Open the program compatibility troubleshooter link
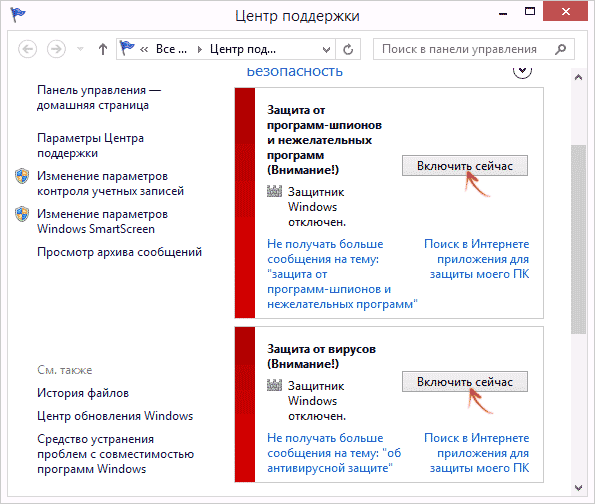 (115, 454)
